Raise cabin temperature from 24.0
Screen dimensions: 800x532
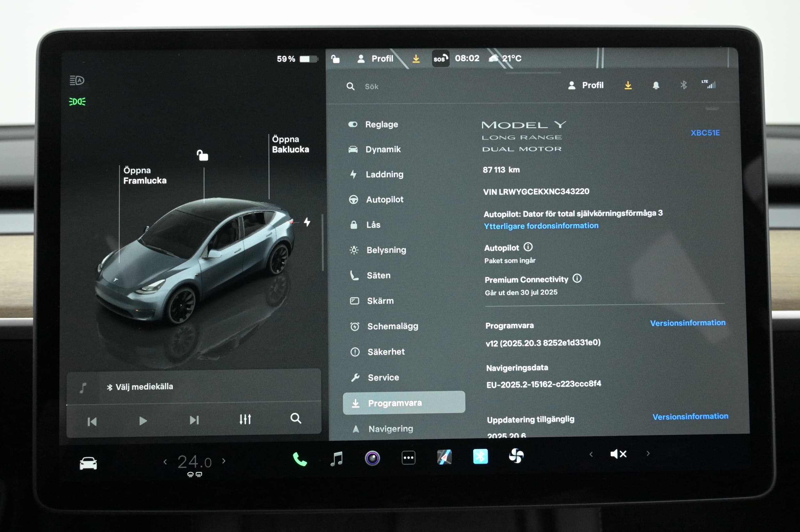(224, 461)
